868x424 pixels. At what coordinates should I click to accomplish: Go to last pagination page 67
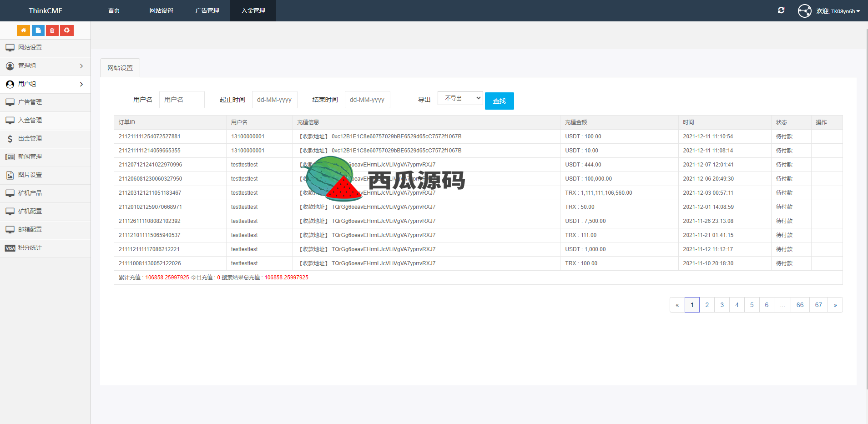point(818,305)
